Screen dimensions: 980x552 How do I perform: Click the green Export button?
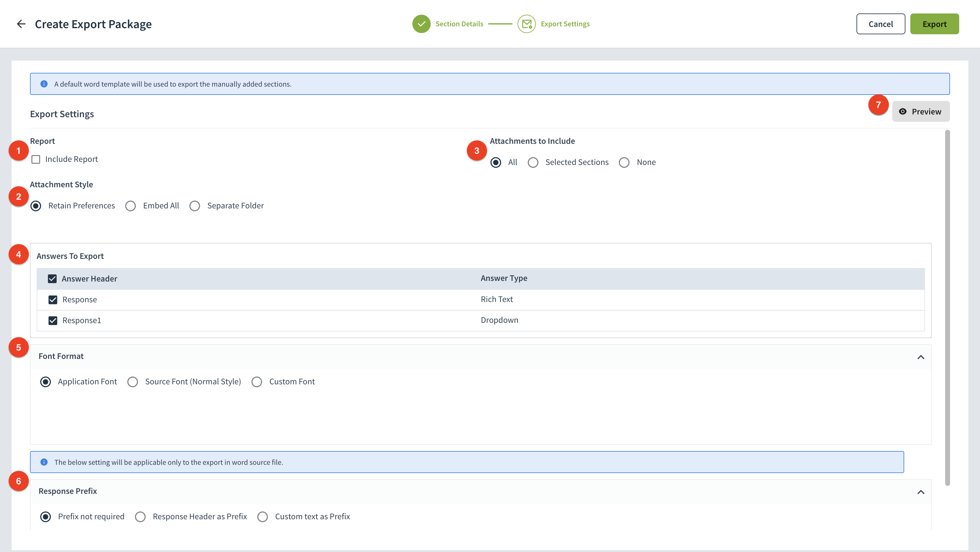point(934,24)
